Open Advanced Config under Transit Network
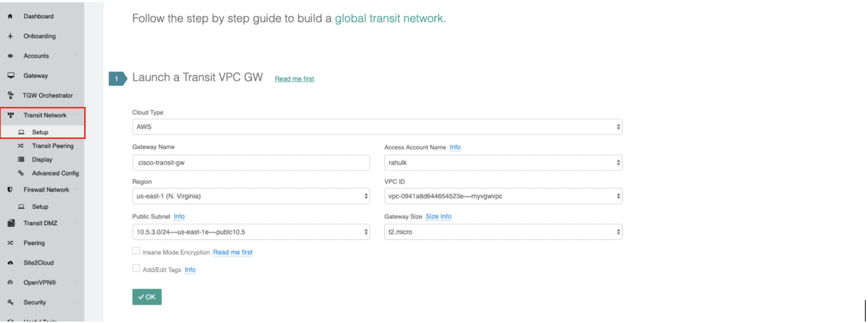Viewport: 868px width, 323px height. (55, 173)
